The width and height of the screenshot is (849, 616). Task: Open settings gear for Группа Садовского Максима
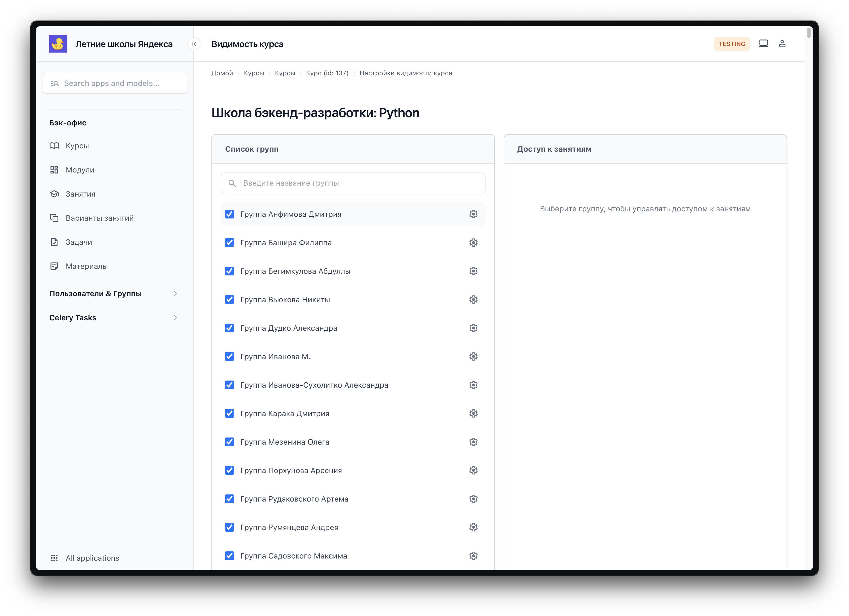point(474,556)
